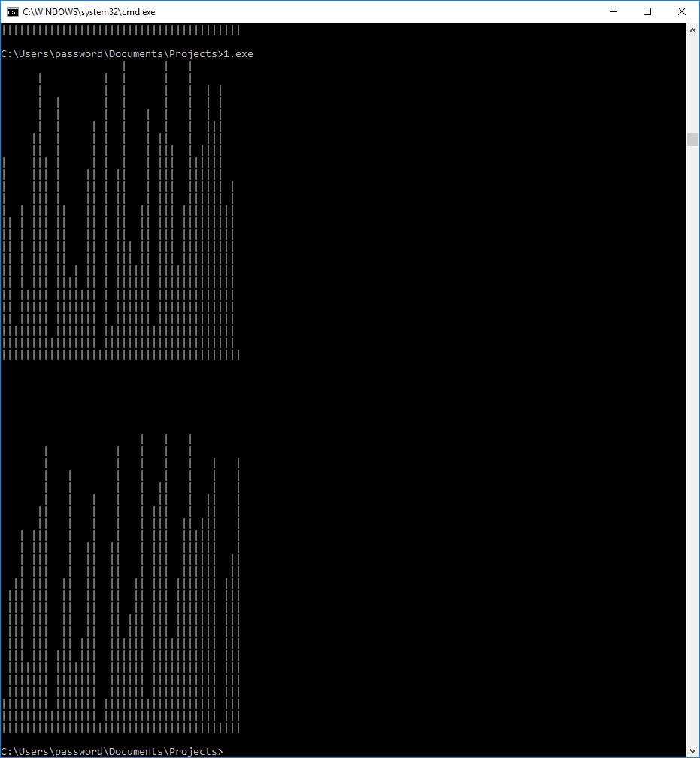Viewport: 700px width, 758px height.
Task: Click the command line text with 1.exe
Action: (127, 54)
